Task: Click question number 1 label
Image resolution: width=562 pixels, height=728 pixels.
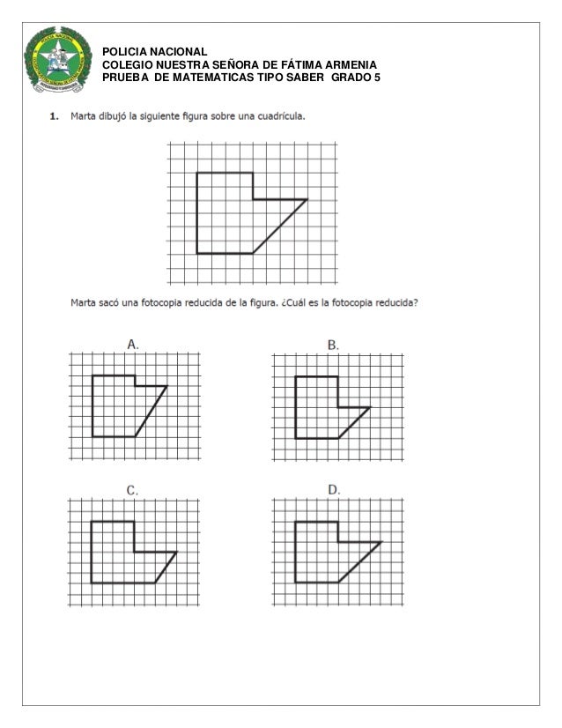Action: pyautogui.click(x=55, y=116)
